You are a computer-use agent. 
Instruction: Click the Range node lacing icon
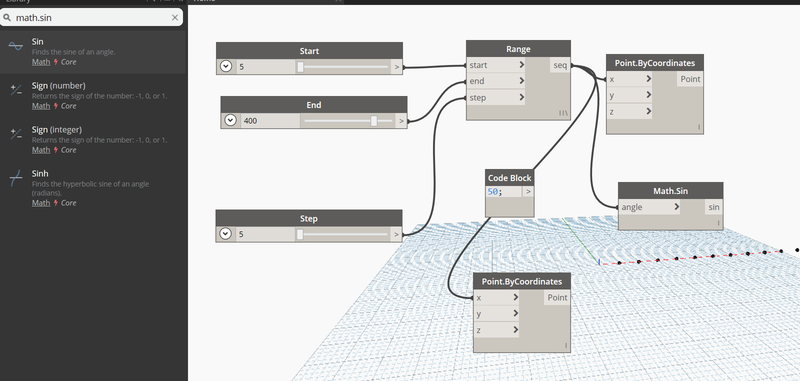[564, 113]
